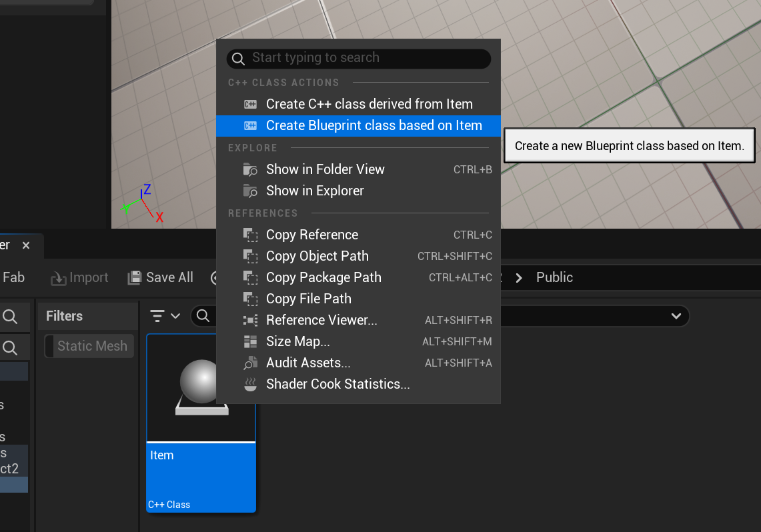Select the Item C++ Class thumbnail
Screen dimensions: 761x532
tap(201, 423)
